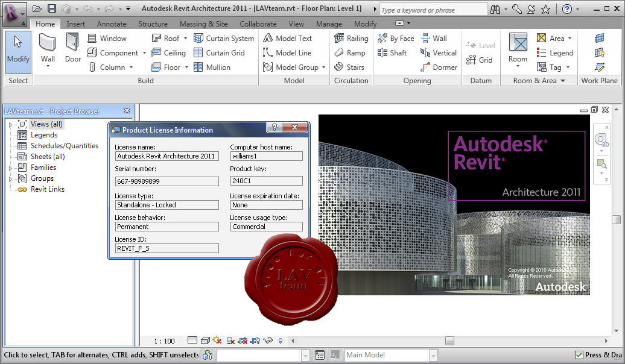
Task: Open the Structure ribbon tab
Action: click(153, 24)
